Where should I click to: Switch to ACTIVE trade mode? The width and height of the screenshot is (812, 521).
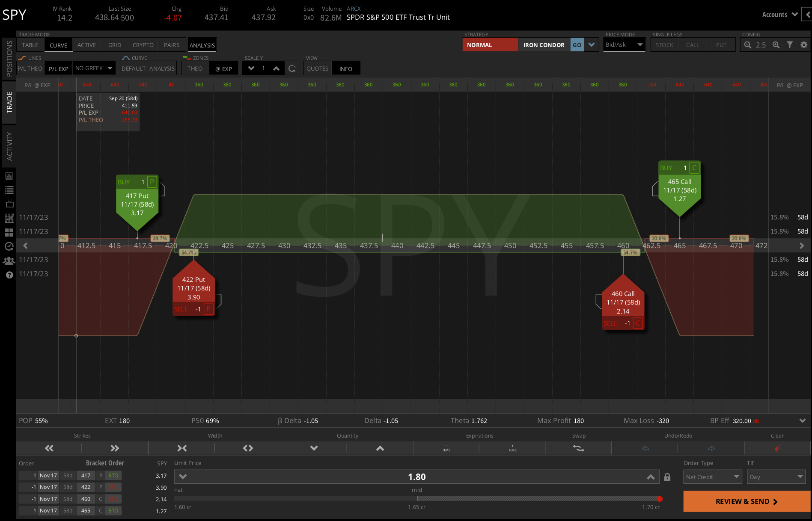[86, 45]
